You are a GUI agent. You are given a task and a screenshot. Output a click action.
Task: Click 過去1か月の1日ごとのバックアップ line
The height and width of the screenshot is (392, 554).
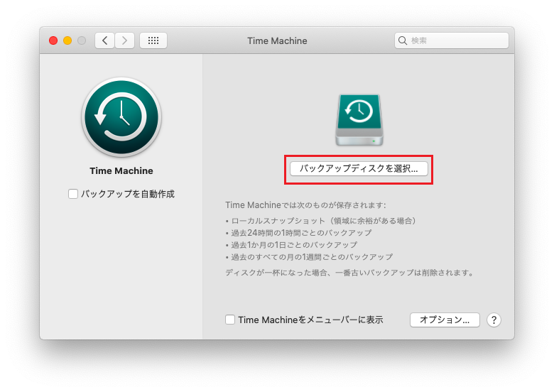coord(291,245)
